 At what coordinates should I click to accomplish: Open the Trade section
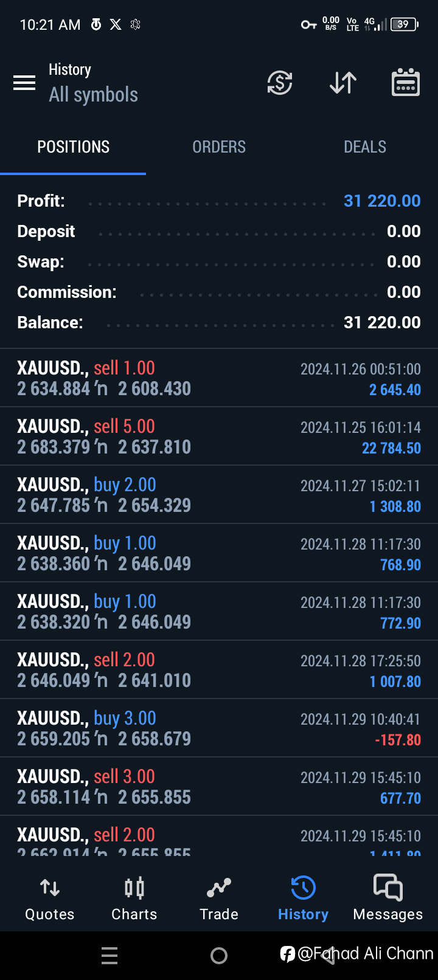coord(219,899)
